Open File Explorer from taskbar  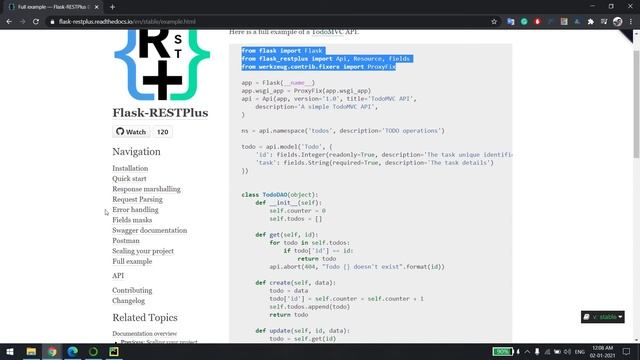click(31, 351)
